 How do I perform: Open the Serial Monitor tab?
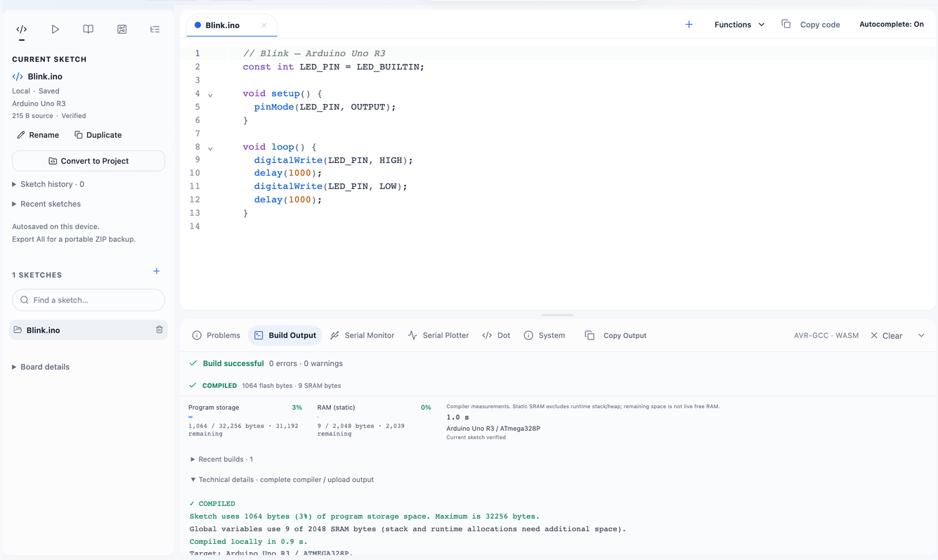tap(362, 336)
